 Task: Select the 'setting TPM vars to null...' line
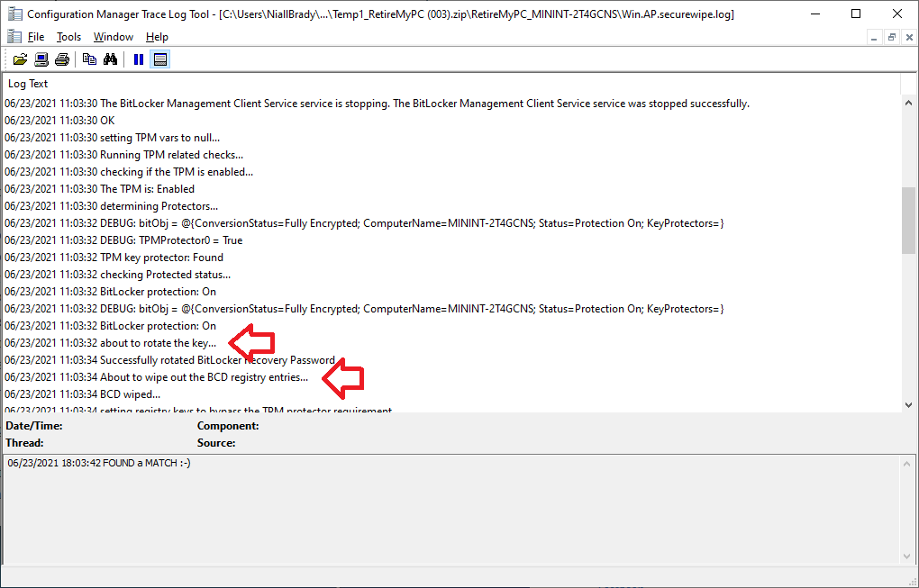click(x=113, y=138)
